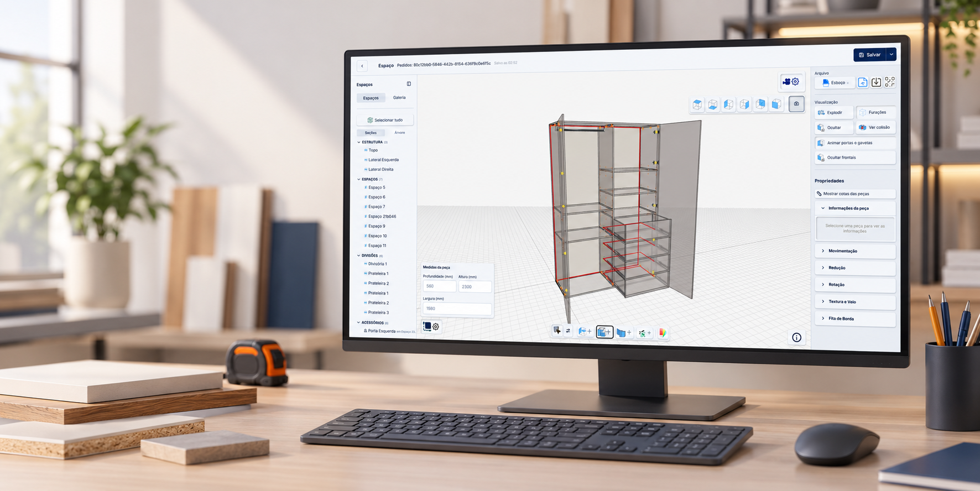Click the swap arrows tool

568,331
